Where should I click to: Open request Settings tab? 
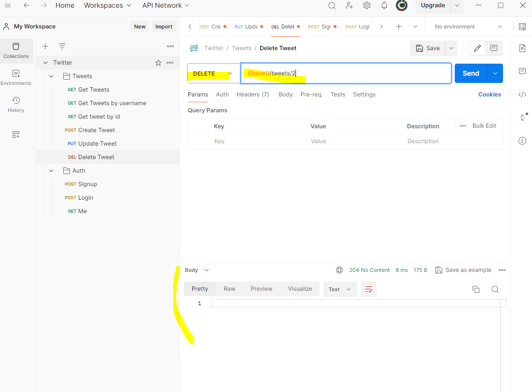click(x=364, y=95)
